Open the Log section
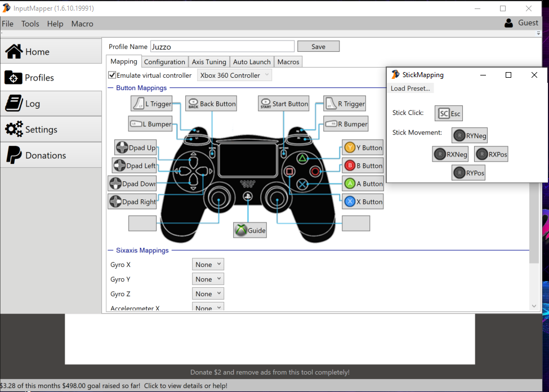The width and height of the screenshot is (549, 392). 51,103
